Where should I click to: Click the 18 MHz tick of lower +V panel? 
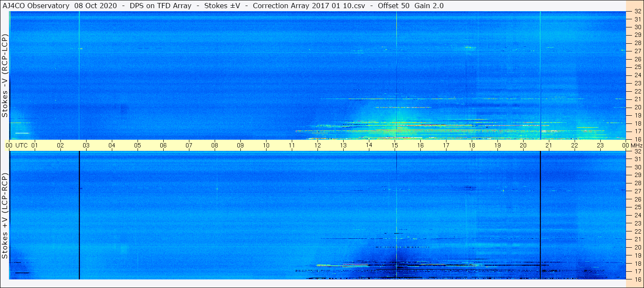(638, 263)
